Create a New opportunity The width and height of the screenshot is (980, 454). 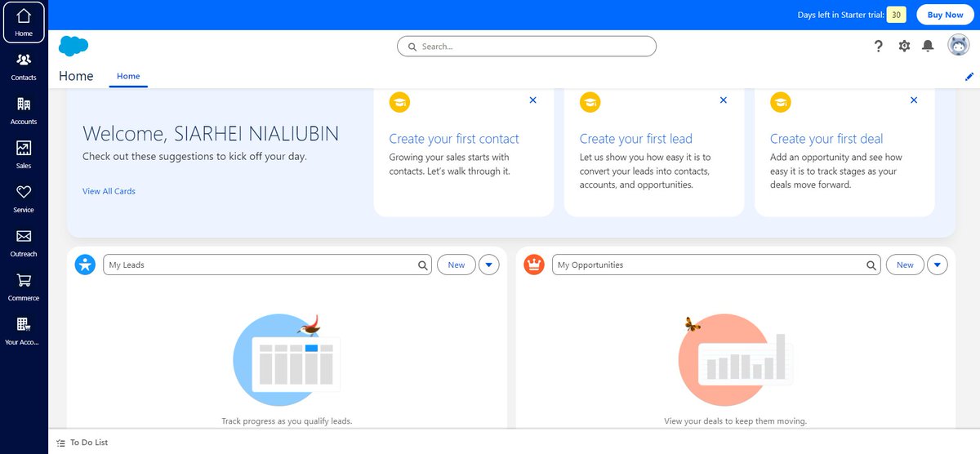905,265
